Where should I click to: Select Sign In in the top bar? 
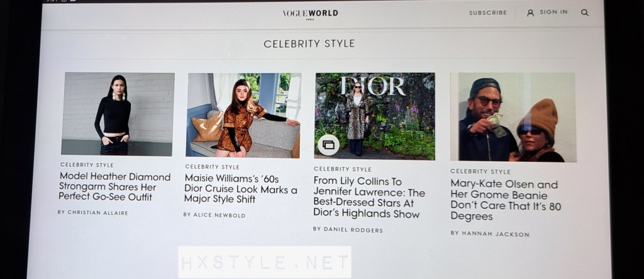pyautogui.click(x=553, y=13)
